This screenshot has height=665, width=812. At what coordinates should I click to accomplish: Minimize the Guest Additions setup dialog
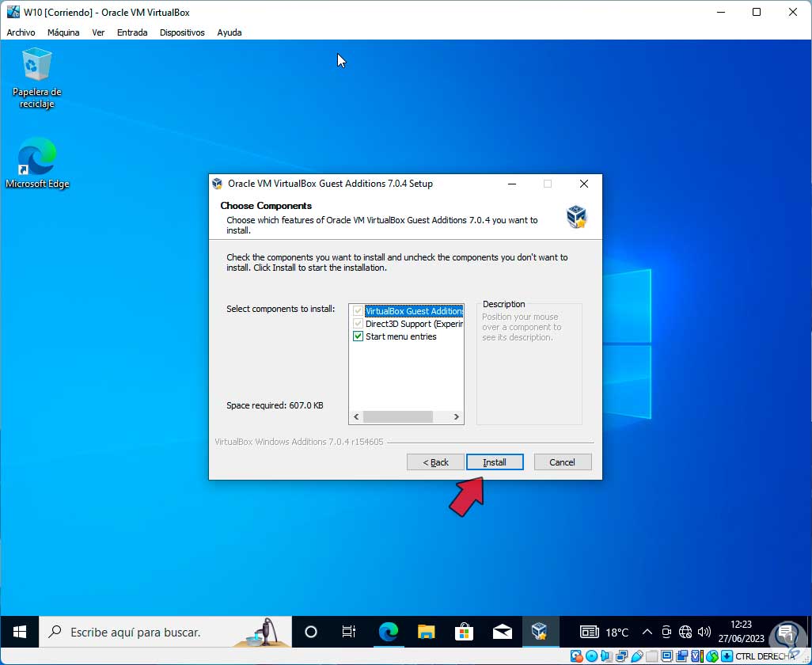[x=511, y=184]
